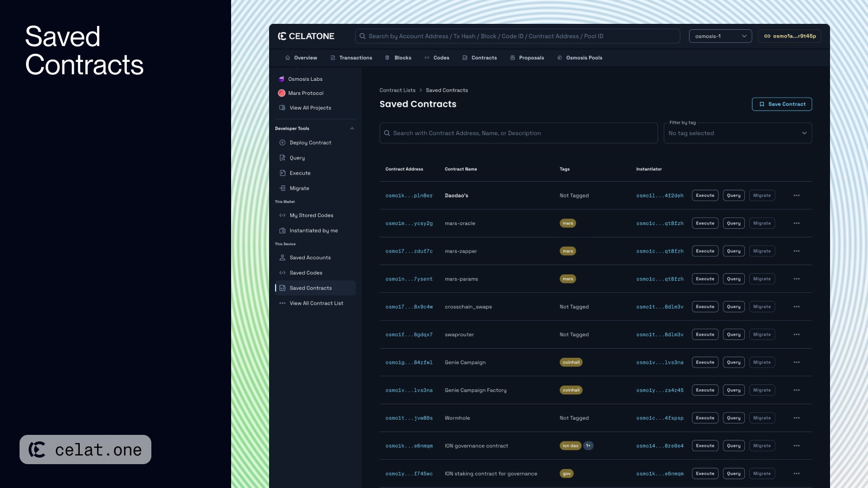Open more options for swaprouter row

796,335
